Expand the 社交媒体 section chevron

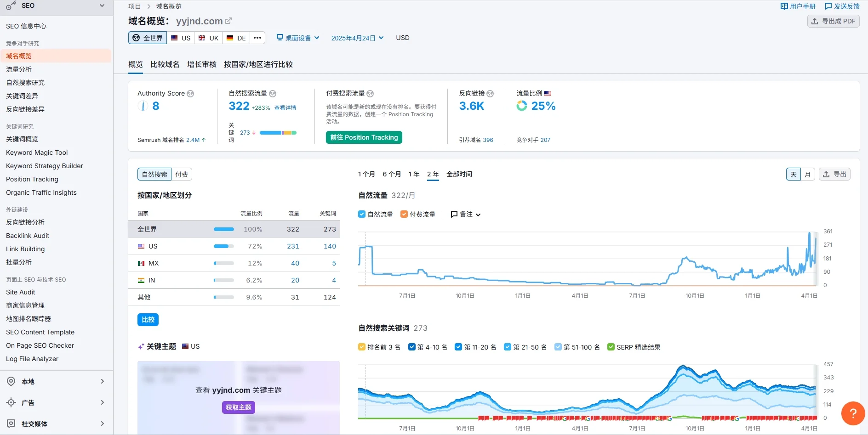(103, 424)
